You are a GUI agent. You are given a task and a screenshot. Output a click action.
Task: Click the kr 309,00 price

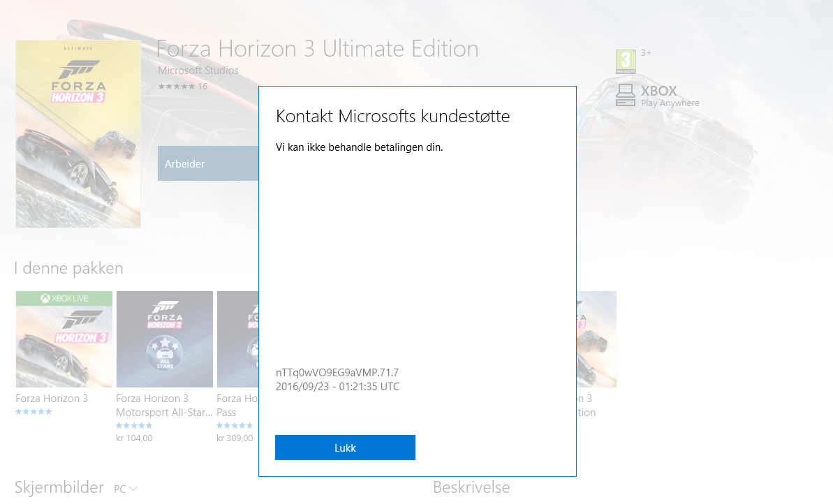235,438
